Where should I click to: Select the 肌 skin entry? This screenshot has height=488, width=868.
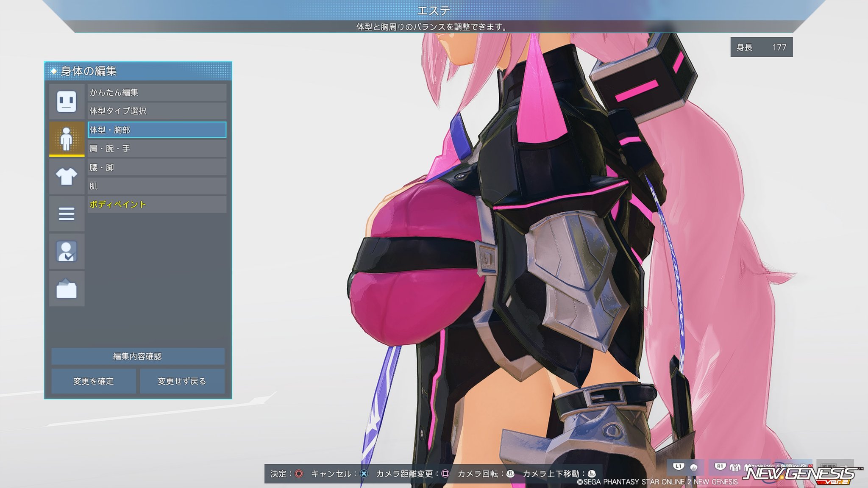[157, 186]
